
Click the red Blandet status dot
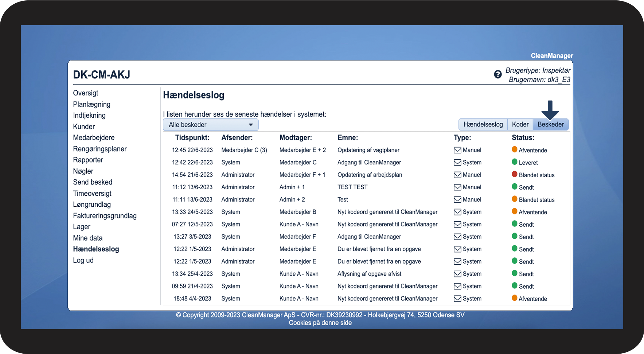click(515, 174)
